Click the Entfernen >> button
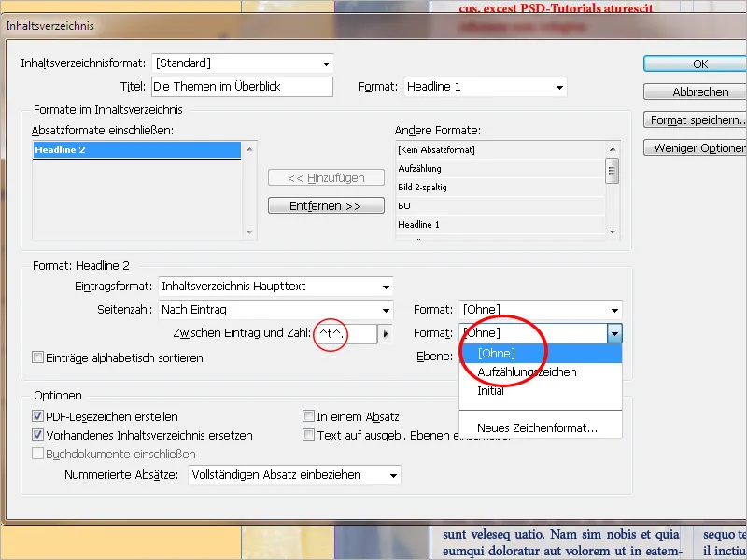Viewport: 747px width, 560px height. click(x=326, y=205)
